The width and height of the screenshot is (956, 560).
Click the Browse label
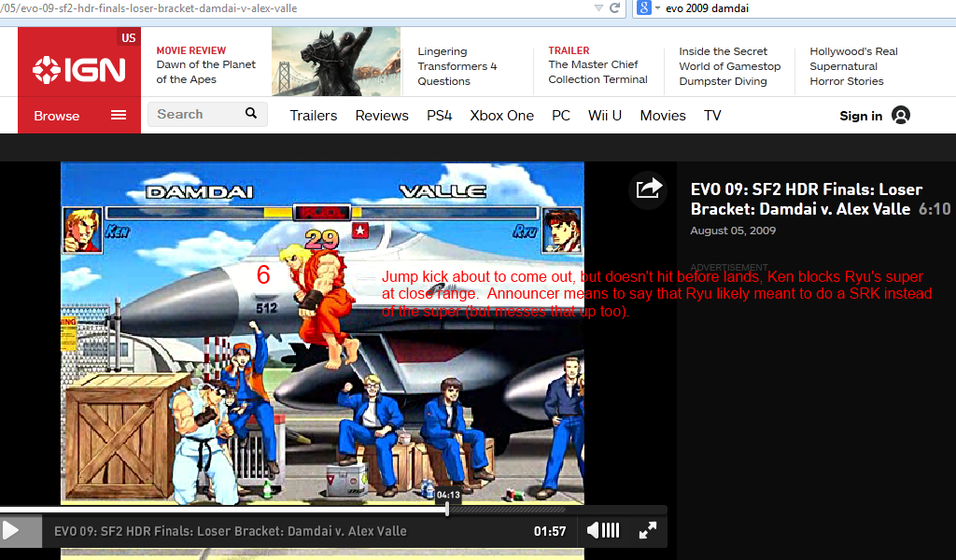57,116
